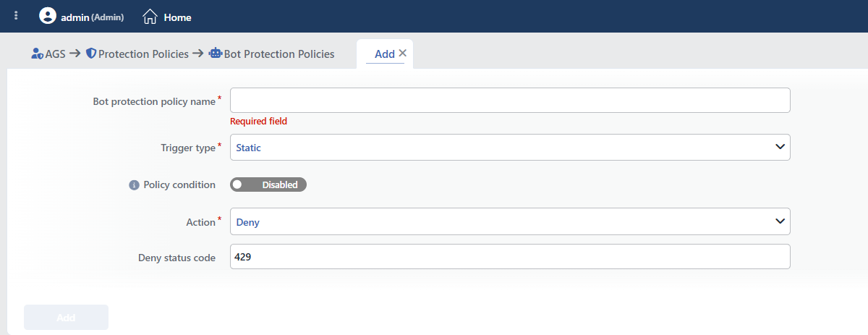Switch to the Add tab
The width and height of the screenshot is (868, 335).
click(x=384, y=54)
